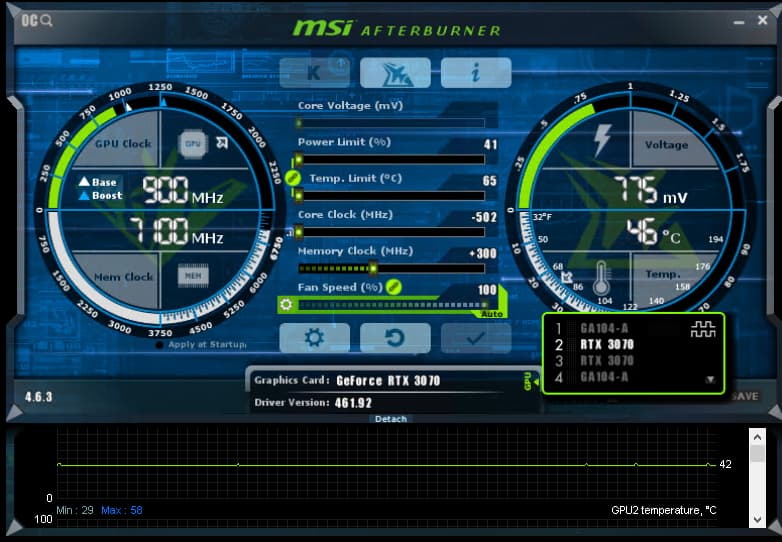Click the version number 4.6.3

point(38,397)
